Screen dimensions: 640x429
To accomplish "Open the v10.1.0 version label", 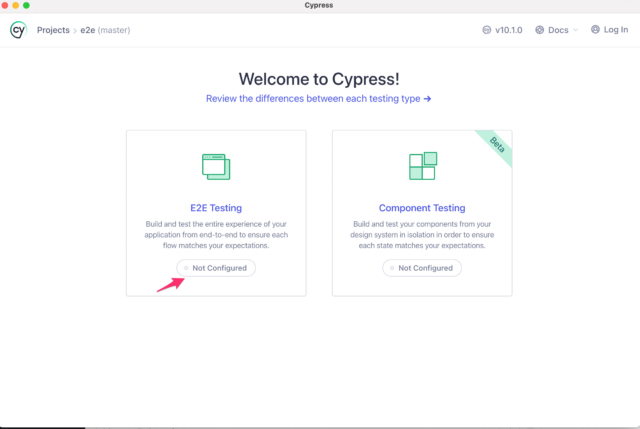I will pyautogui.click(x=509, y=30).
